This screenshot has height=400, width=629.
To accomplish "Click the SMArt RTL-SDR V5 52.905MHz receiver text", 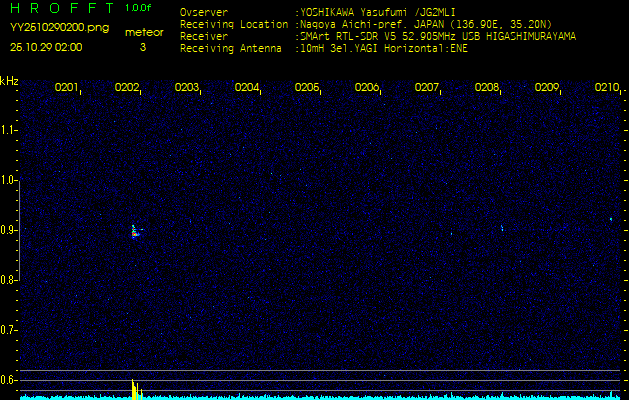I will click(x=438, y=37).
